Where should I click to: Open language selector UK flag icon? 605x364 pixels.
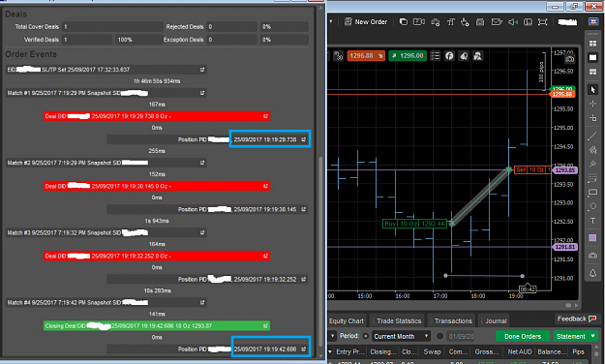pyautogui.click(x=593, y=21)
